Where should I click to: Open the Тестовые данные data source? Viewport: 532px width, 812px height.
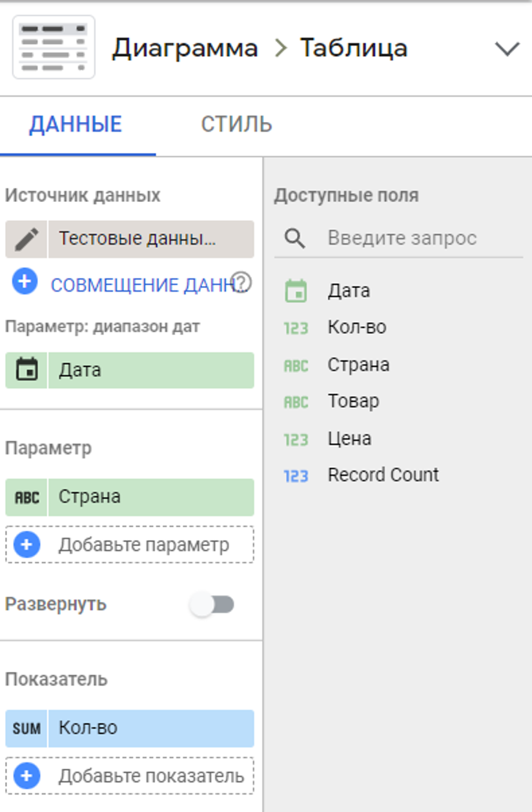(x=151, y=239)
